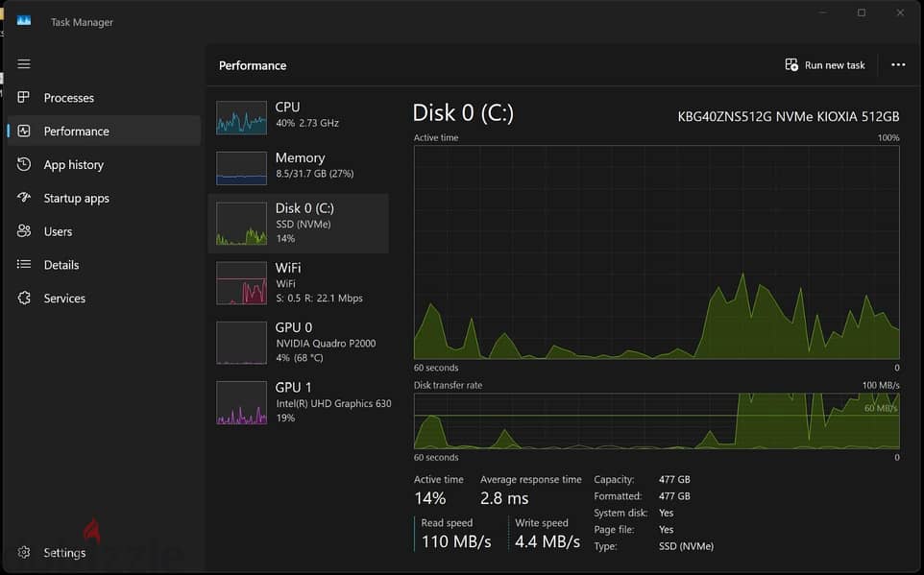Click the Page file Yes value
The image size is (924, 575).
coord(666,530)
